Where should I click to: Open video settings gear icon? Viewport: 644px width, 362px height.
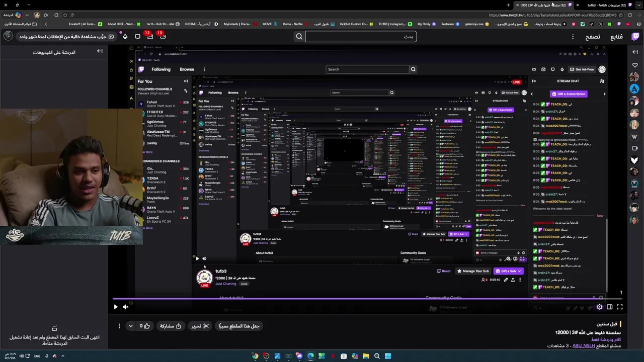[599, 307]
